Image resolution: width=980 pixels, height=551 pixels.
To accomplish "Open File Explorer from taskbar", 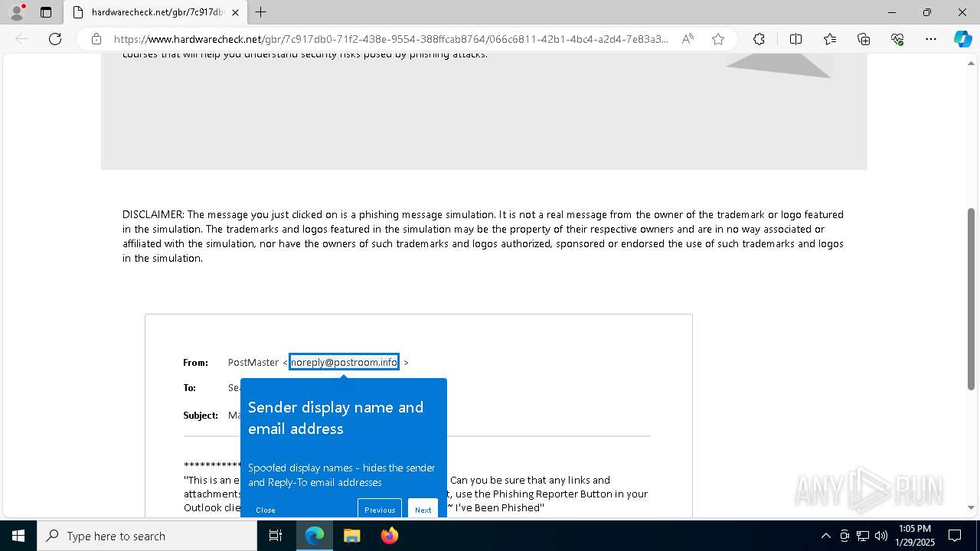I will click(351, 536).
